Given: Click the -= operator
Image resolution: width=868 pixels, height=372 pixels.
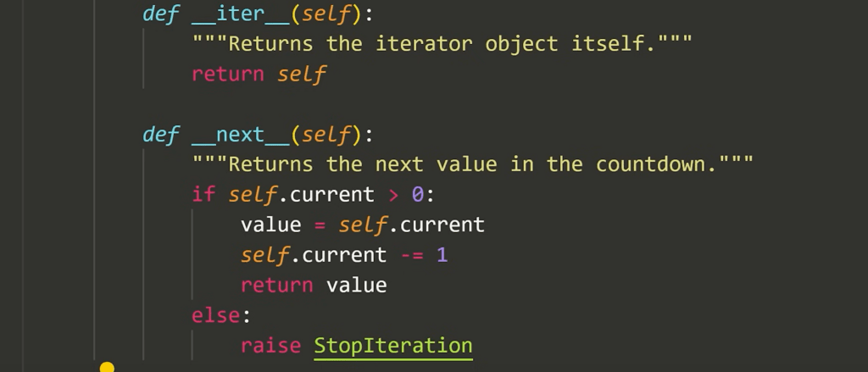Looking at the screenshot, I should point(411,254).
